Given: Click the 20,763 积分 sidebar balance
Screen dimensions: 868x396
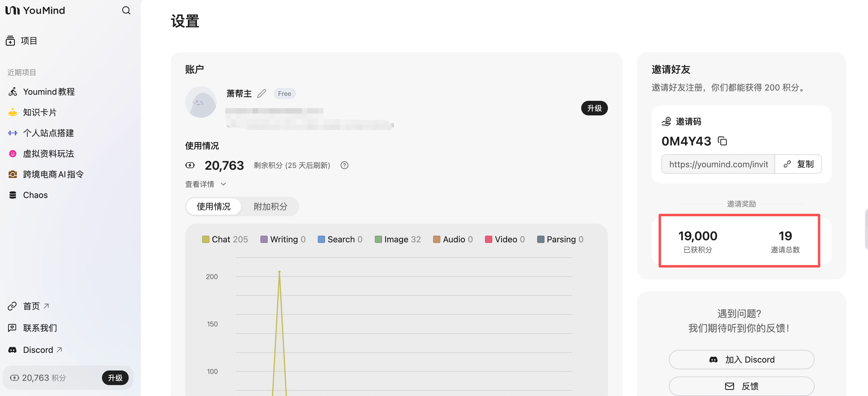Looking at the screenshot, I should click(x=38, y=378).
